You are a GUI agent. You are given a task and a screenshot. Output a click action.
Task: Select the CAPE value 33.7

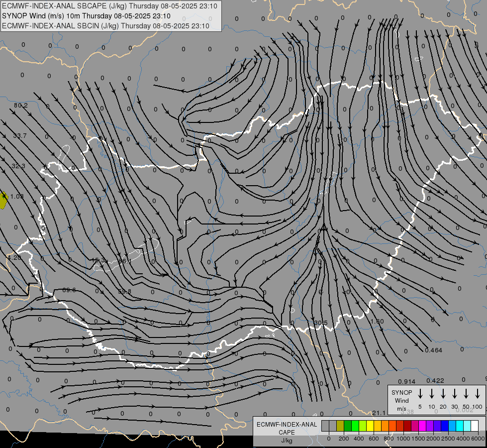tap(20, 135)
